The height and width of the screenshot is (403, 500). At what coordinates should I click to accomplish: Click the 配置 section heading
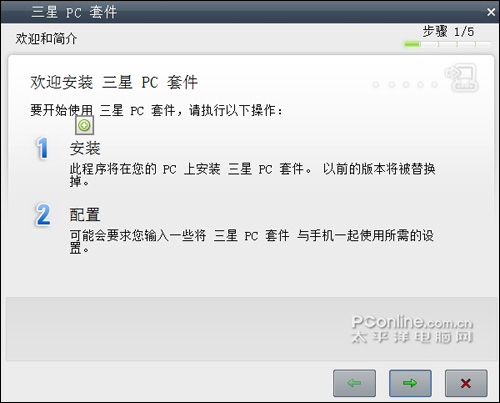[85, 215]
